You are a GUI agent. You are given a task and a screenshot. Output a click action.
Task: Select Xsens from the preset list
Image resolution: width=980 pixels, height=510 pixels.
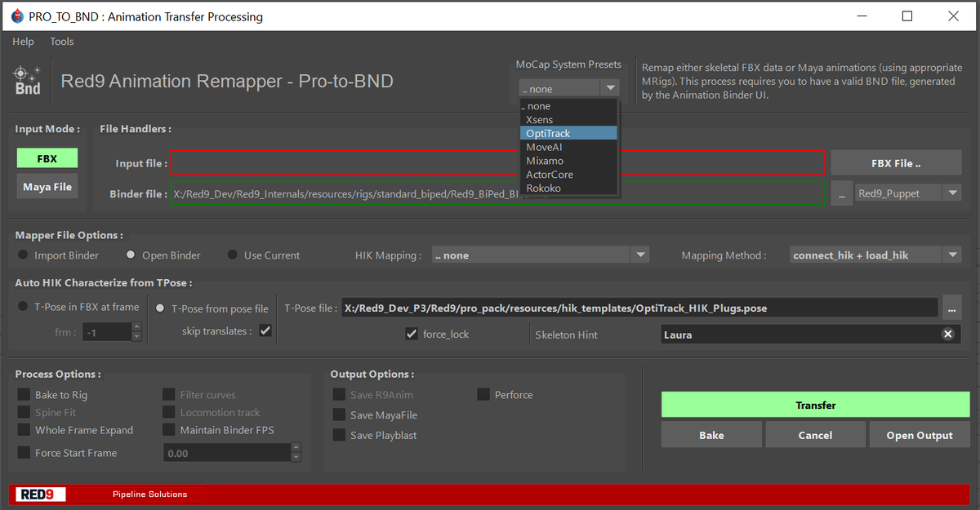pyautogui.click(x=569, y=120)
